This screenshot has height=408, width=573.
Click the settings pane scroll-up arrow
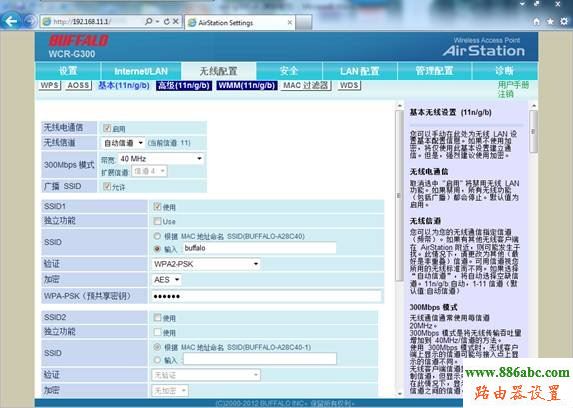[x=399, y=106]
